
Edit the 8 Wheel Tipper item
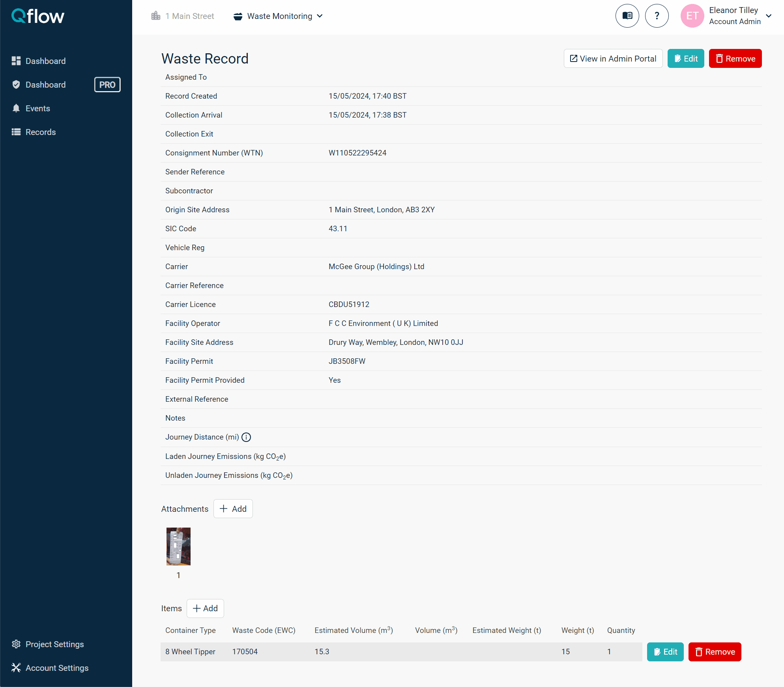(x=665, y=652)
